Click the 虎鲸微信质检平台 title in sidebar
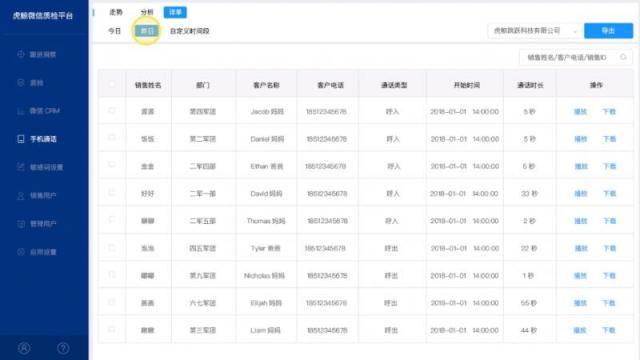The height and width of the screenshot is (360, 640). (42, 16)
